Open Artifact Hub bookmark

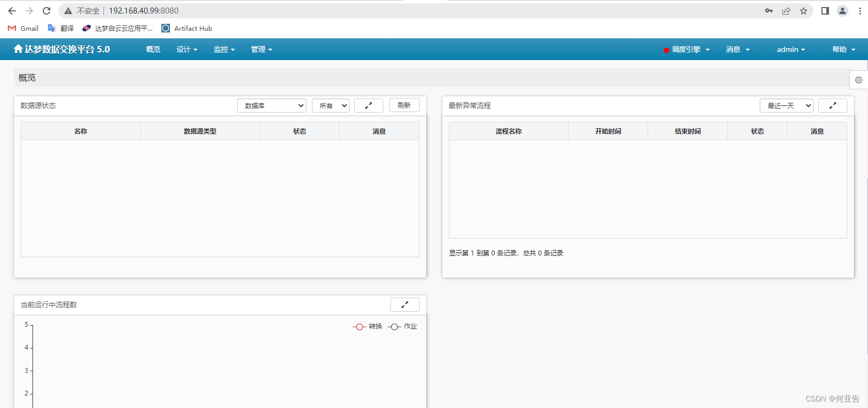187,28
